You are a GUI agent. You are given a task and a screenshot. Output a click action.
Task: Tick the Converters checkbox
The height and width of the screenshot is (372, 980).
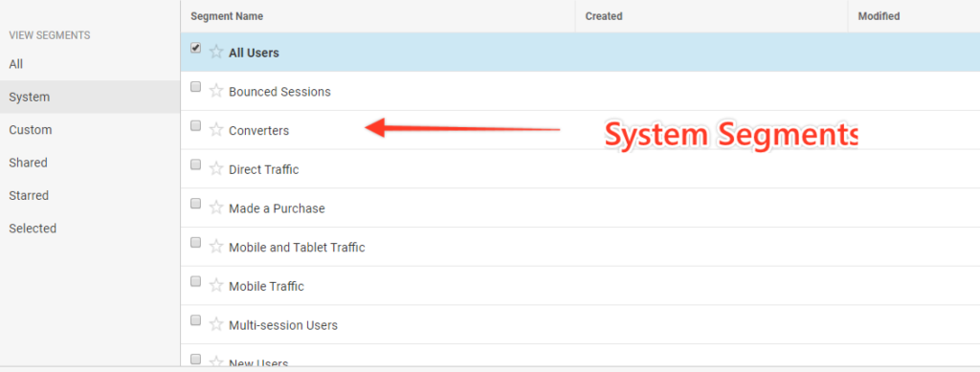click(195, 126)
